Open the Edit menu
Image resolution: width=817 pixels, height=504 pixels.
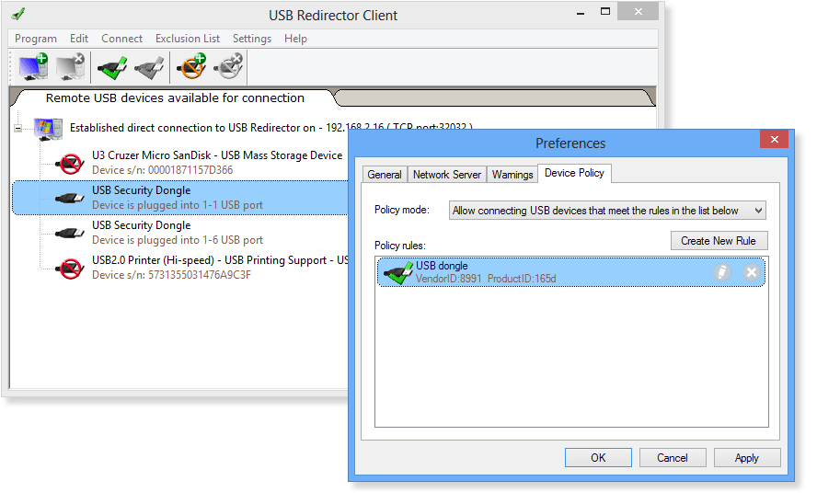(79, 39)
